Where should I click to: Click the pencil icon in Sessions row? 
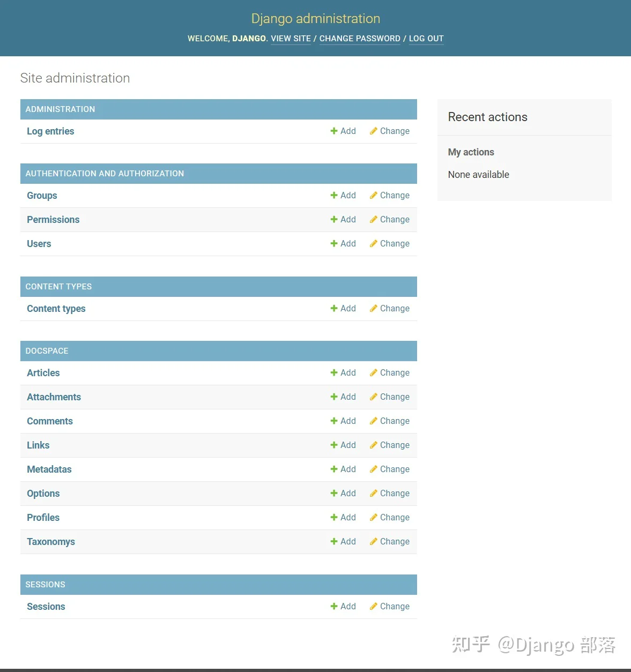click(x=373, y=606)
